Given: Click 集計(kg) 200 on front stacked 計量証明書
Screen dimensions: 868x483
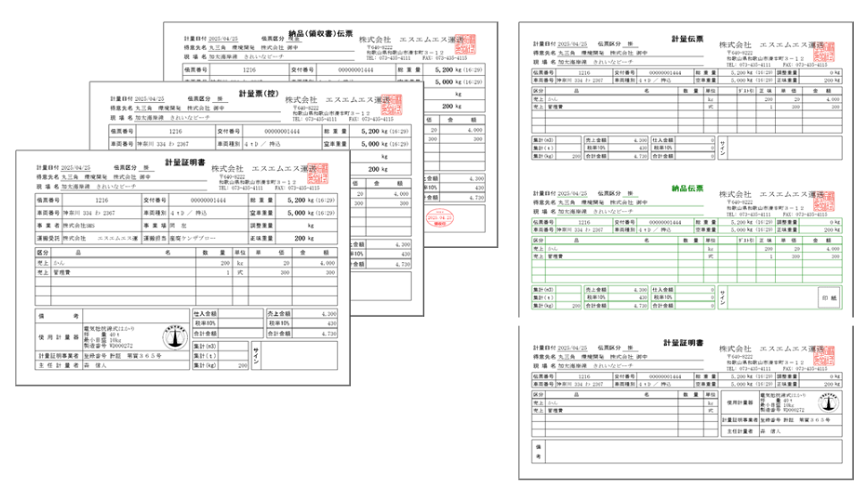Looking at the screenshot, I should click(x=234, y=366).
